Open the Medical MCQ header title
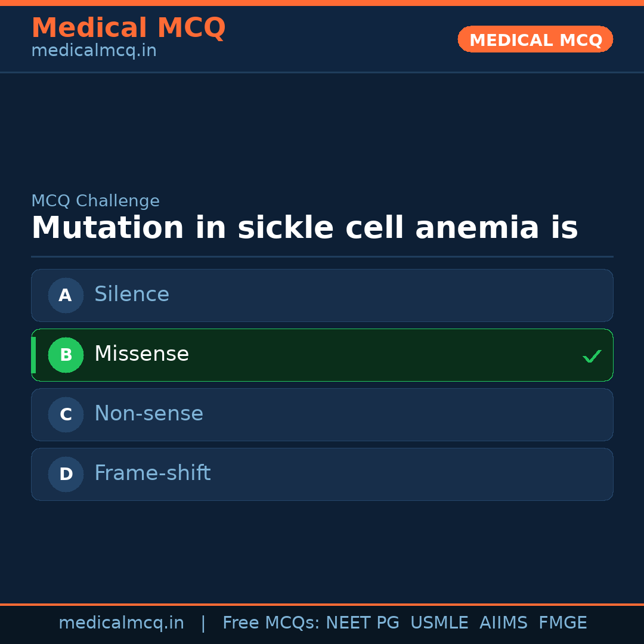 click(x=128, y=28)
